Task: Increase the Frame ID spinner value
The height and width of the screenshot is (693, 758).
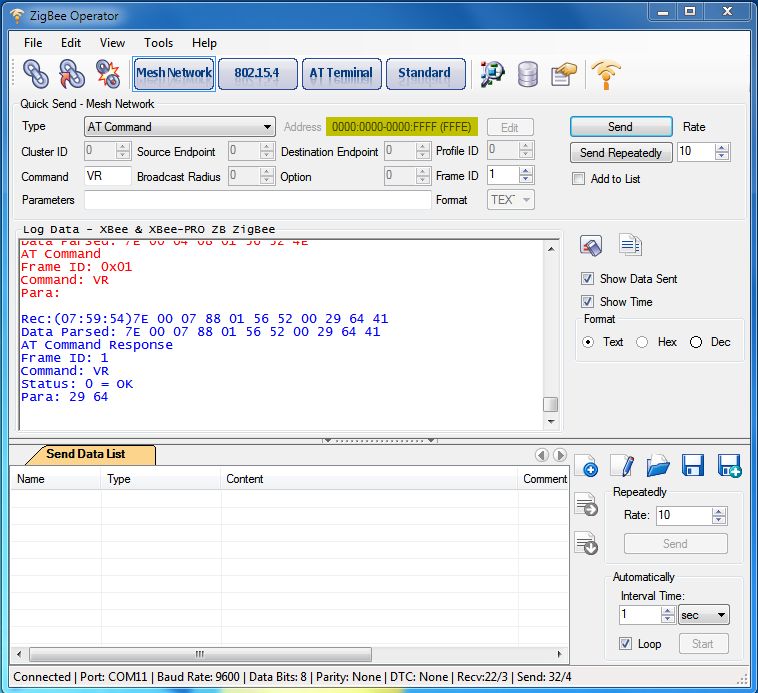Action: (525, 171)
